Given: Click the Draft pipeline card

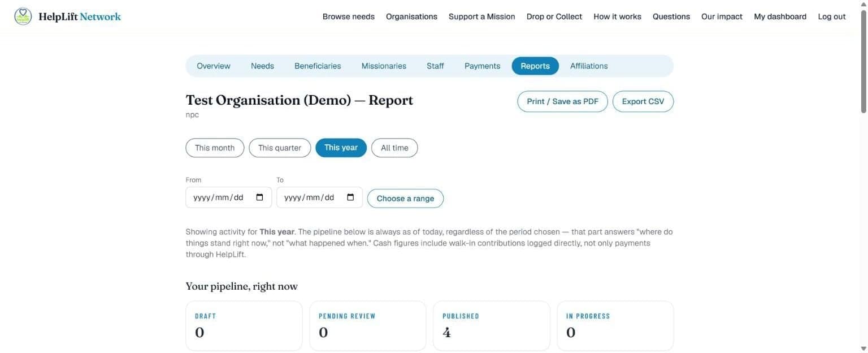Looking at the screenshot, I should (x=244, y=326).
